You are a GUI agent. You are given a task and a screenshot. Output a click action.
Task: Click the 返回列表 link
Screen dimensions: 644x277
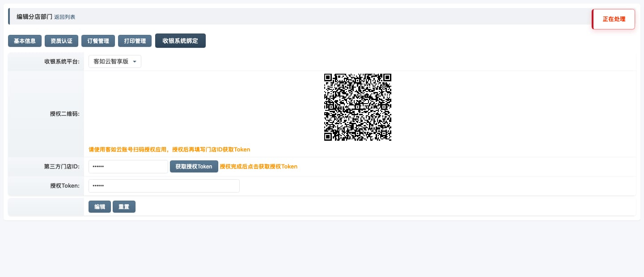click(x=65, y=17)
